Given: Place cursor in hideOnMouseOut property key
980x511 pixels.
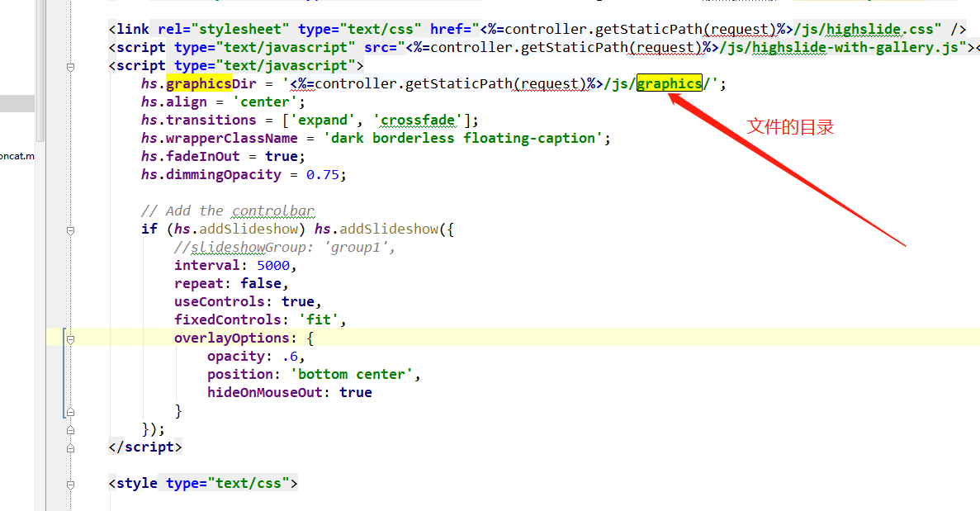Looking at the screenshot, I should click(265, 392).
